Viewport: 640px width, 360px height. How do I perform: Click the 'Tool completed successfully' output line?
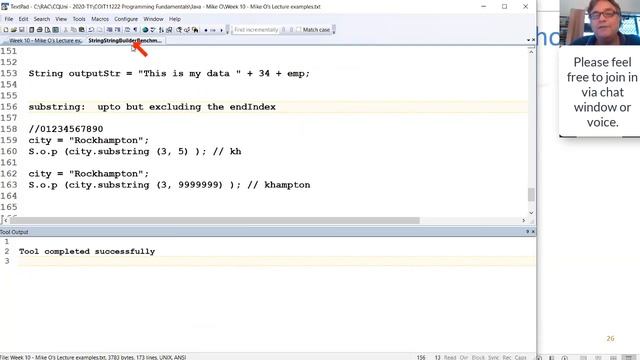point(87,251)
